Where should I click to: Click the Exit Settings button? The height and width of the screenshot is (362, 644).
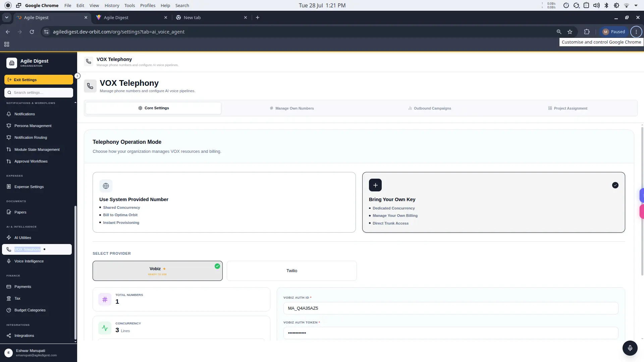(x=39, y=80)
